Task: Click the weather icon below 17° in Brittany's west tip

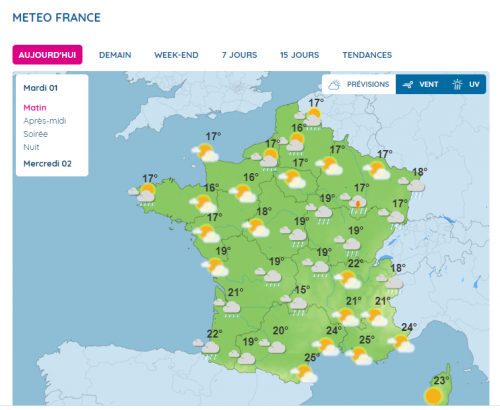Action: (x=143, y=195)
